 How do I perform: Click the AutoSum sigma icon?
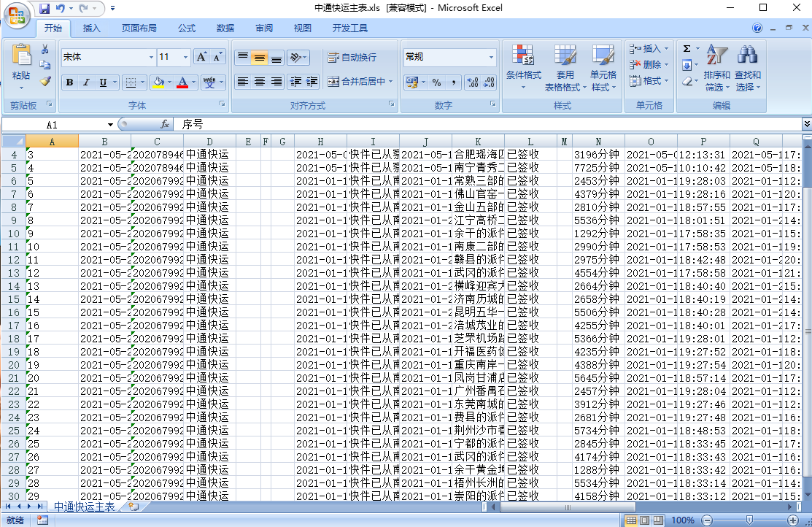click(687, 49)
